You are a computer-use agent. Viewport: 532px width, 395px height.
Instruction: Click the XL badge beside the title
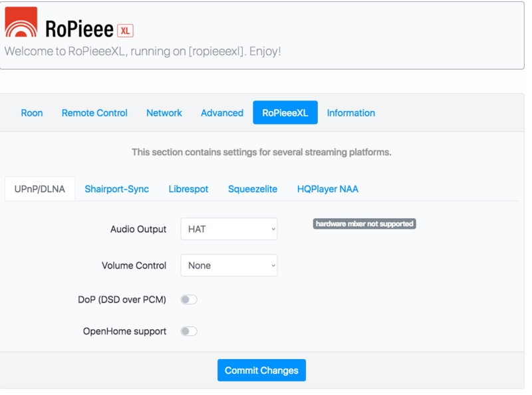tap(125, 31)
